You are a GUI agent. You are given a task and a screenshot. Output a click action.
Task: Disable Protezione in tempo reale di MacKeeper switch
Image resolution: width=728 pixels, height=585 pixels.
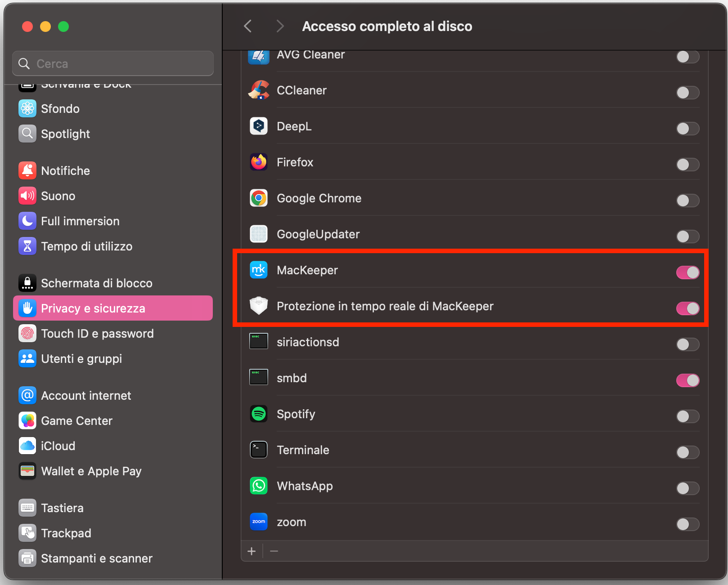point(688,308)
